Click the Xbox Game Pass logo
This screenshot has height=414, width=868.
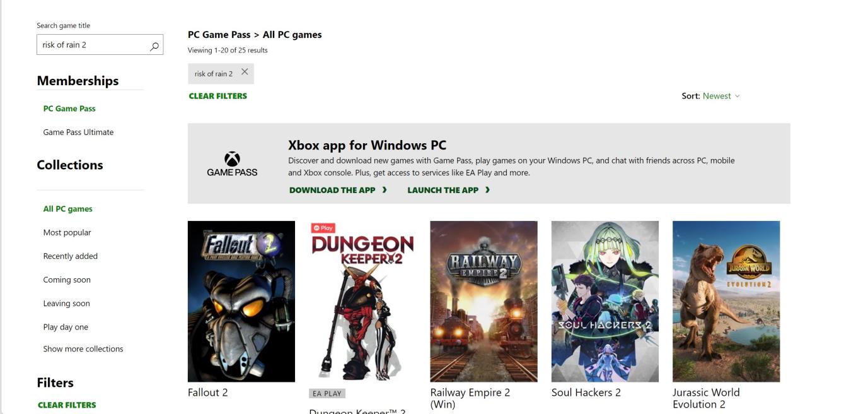click(x=232, y=164)
